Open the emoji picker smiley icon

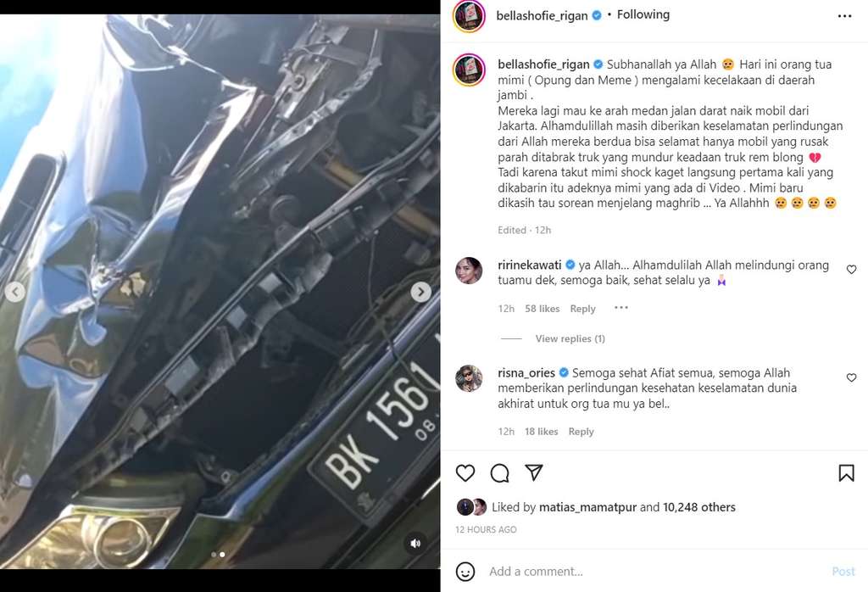click(465, 572)
